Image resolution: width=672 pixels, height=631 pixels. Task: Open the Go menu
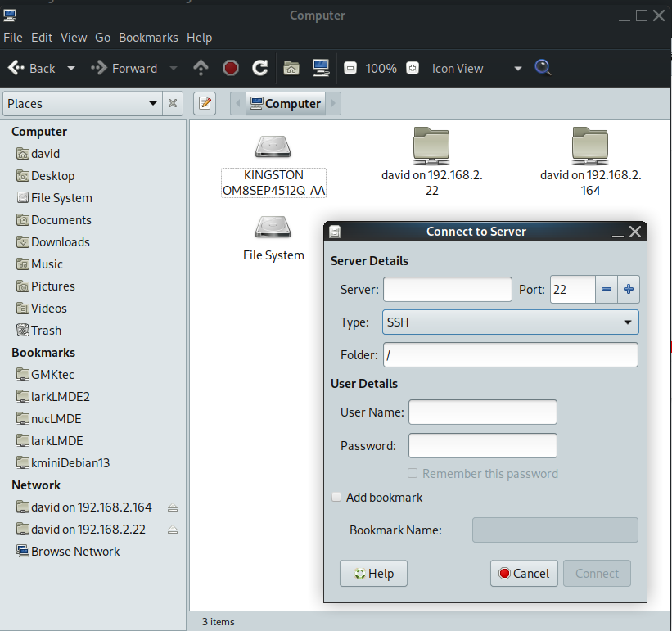point(102,37)
